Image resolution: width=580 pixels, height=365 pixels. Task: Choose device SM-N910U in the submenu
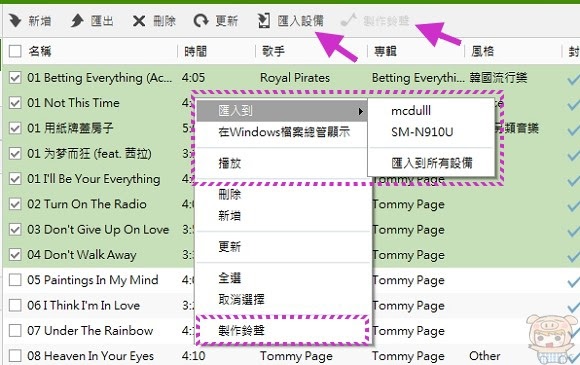[x=422, y=132]
